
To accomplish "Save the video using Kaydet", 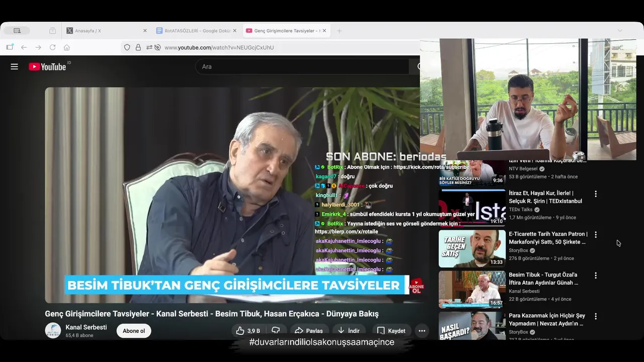I will click(391, 331).
